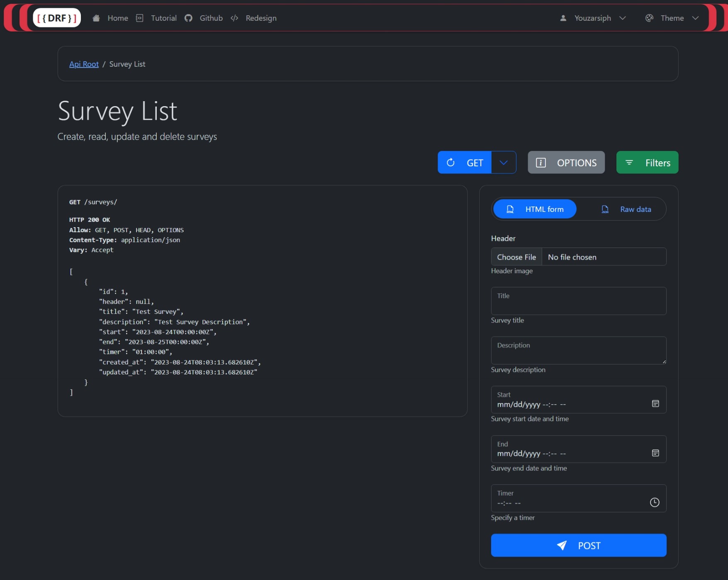Click the OPTIONS button
Screen dimensions: 728x580
coord(566,163)
